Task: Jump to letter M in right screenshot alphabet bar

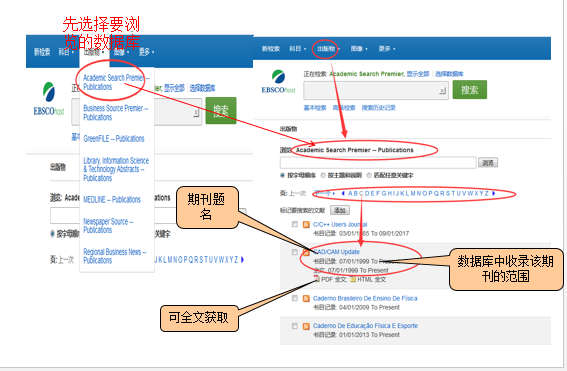Action: tap(413, 193)
